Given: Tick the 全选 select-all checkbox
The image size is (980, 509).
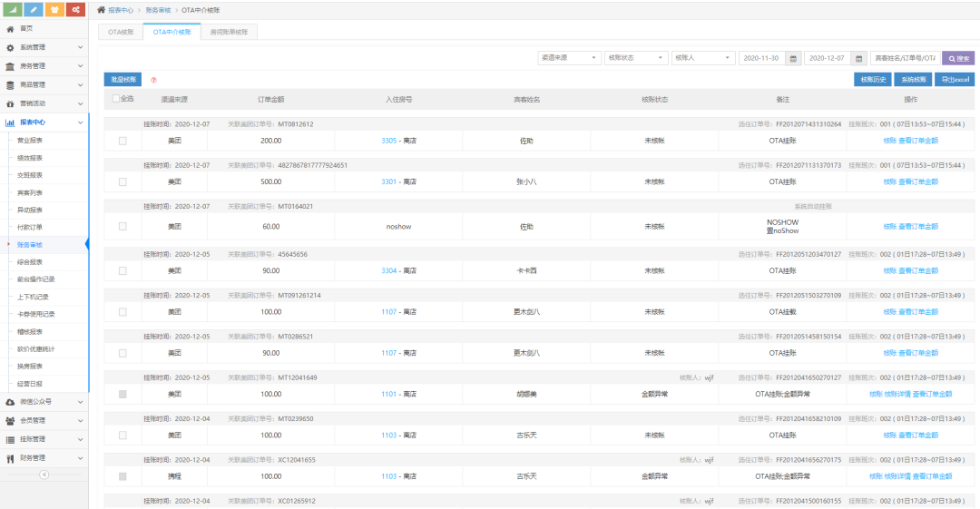Looking at the screenshot, I should 115,98.
